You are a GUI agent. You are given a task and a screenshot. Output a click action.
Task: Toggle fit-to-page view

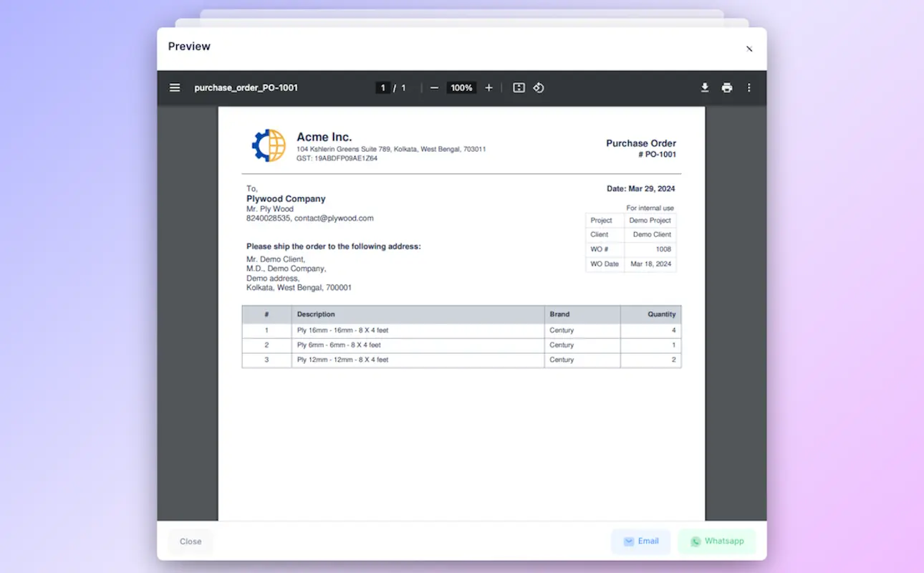[x=519, y=87]
